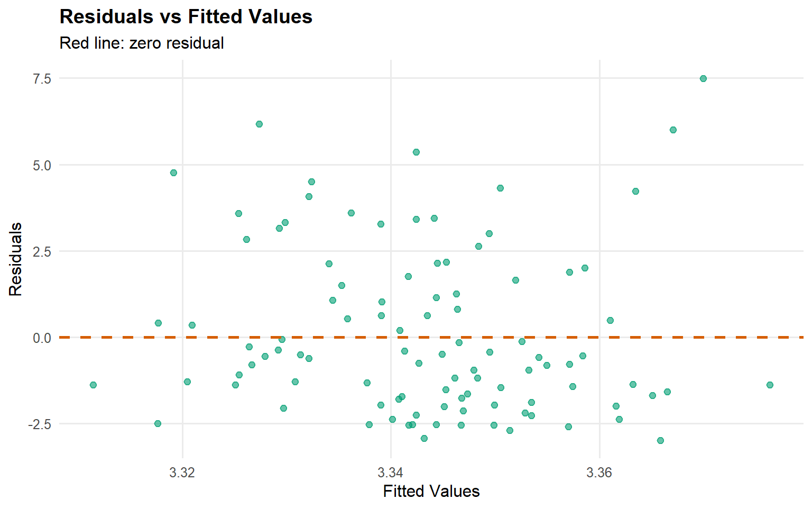Select the 7.5 y-axis tick label

click(42, 79)
